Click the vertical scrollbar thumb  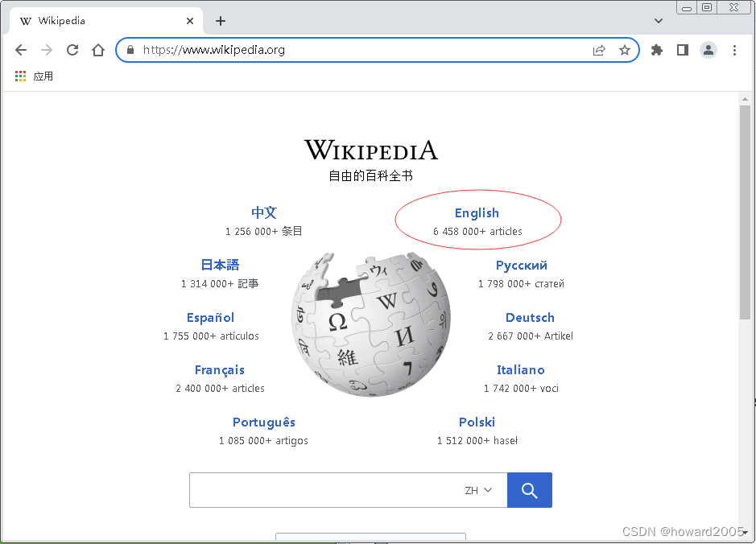click(x=745, y=212)
